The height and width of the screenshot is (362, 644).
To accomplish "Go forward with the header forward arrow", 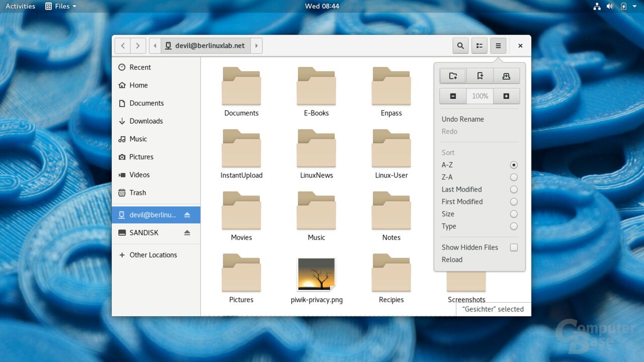I will [x=138, y=46].
